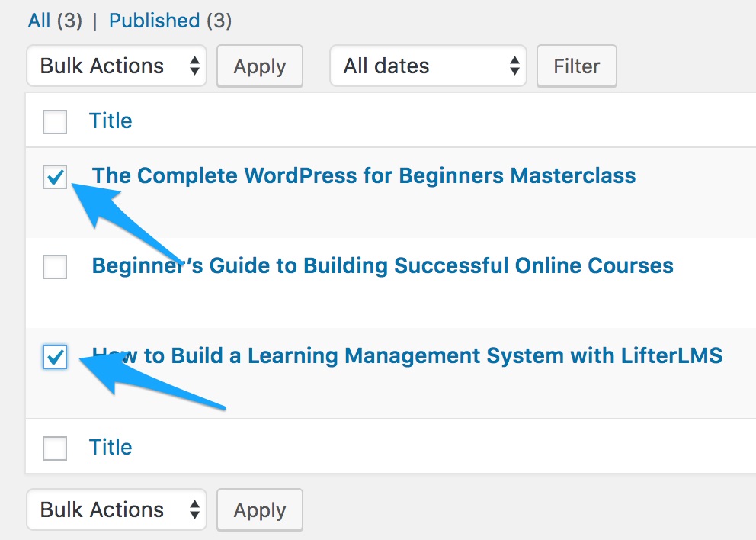Open the top Bulk Actions dropdown
756x540 pixels.
click(x=116, y=66)
